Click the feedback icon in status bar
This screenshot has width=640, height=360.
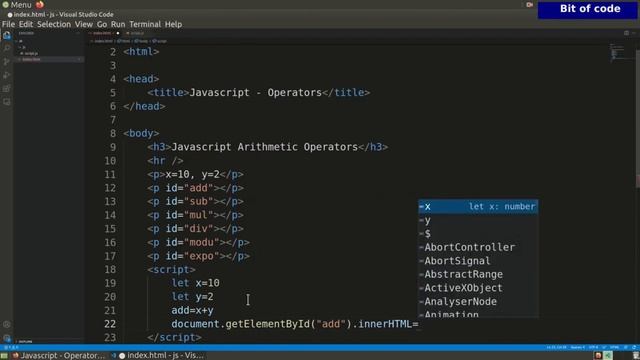pyautogui.click(x=626, y=347)
